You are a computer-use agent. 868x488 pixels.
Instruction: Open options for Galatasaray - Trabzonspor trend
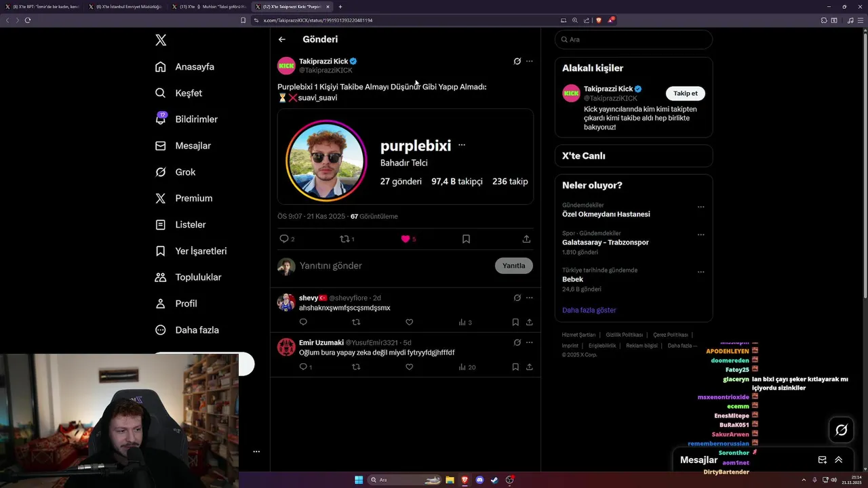701,235
